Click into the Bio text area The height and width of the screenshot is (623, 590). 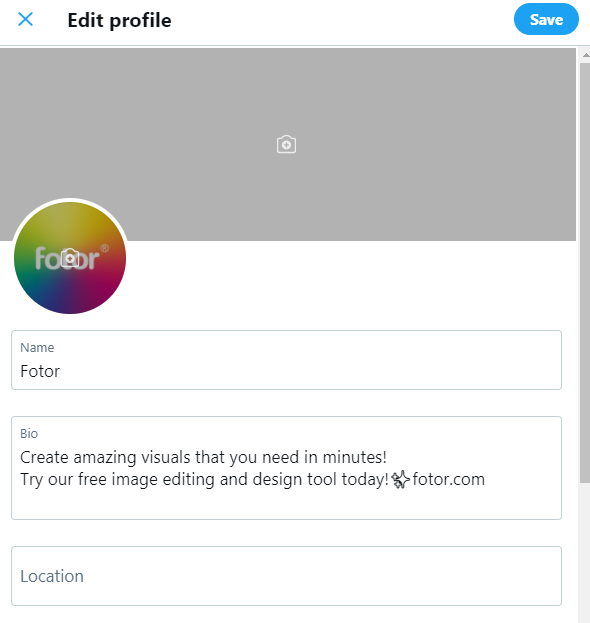286,468
